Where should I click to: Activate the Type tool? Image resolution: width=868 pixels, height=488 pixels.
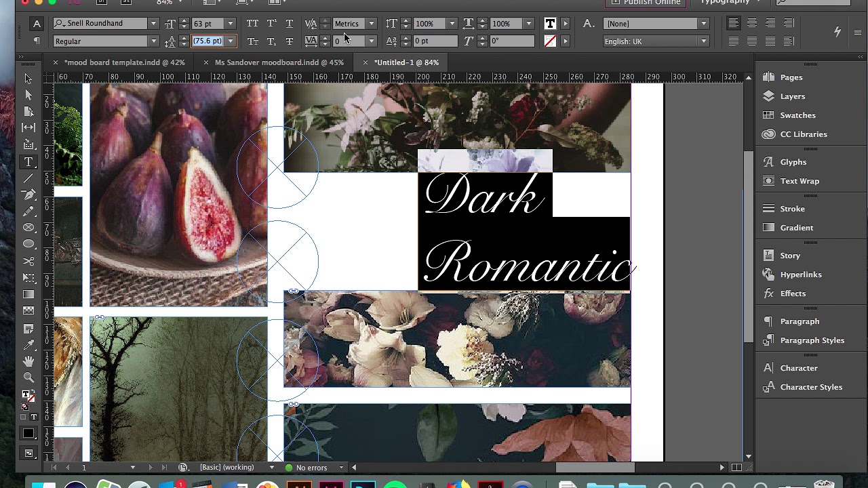click(x=28, y=162)
